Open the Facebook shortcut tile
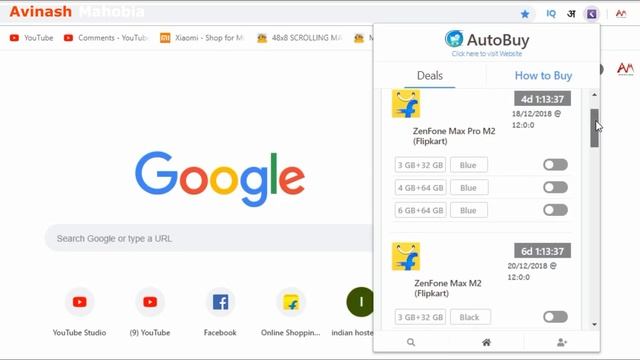 pos(220,313)
